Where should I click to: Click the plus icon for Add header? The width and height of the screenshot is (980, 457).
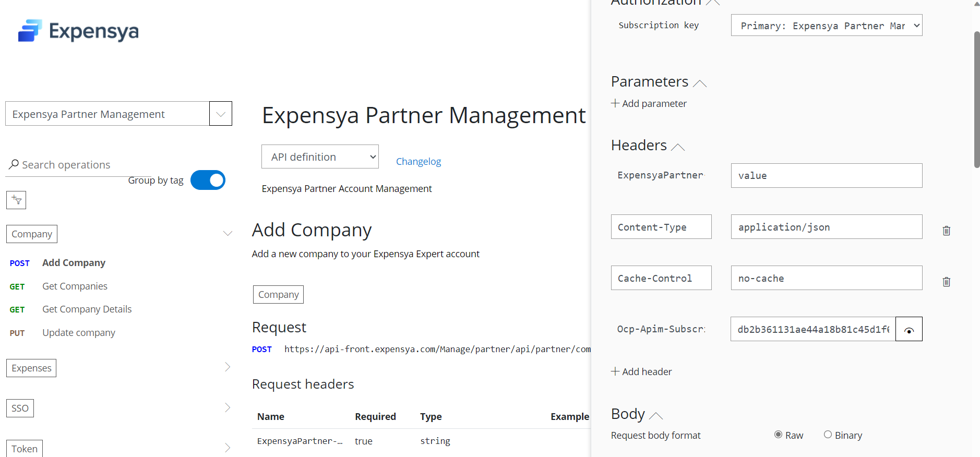[x=615, y=371]
